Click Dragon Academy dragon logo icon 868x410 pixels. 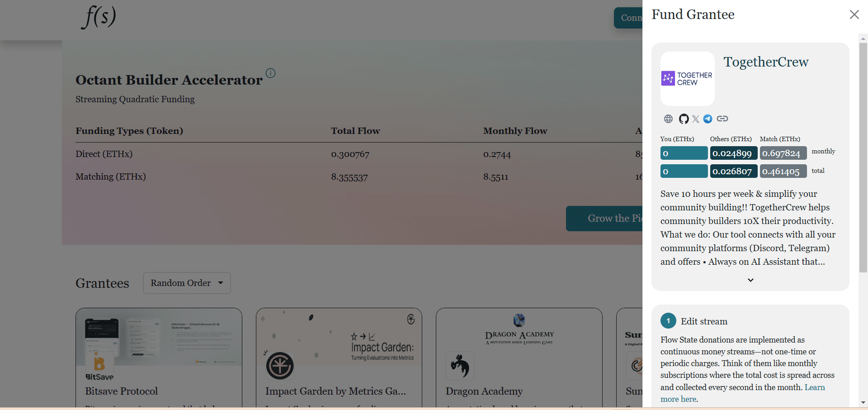(460, 366)
